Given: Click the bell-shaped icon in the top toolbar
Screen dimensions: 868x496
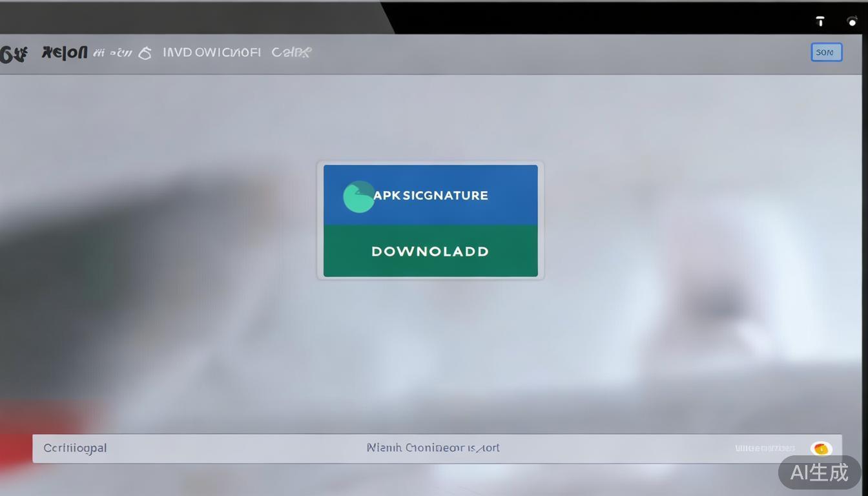Looking at the screenshot, I should tap(145, 54).
